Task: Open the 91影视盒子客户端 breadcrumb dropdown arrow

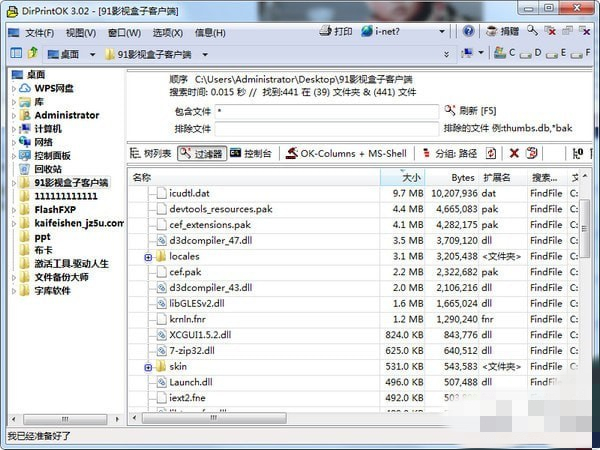Action: click(205, 55)
